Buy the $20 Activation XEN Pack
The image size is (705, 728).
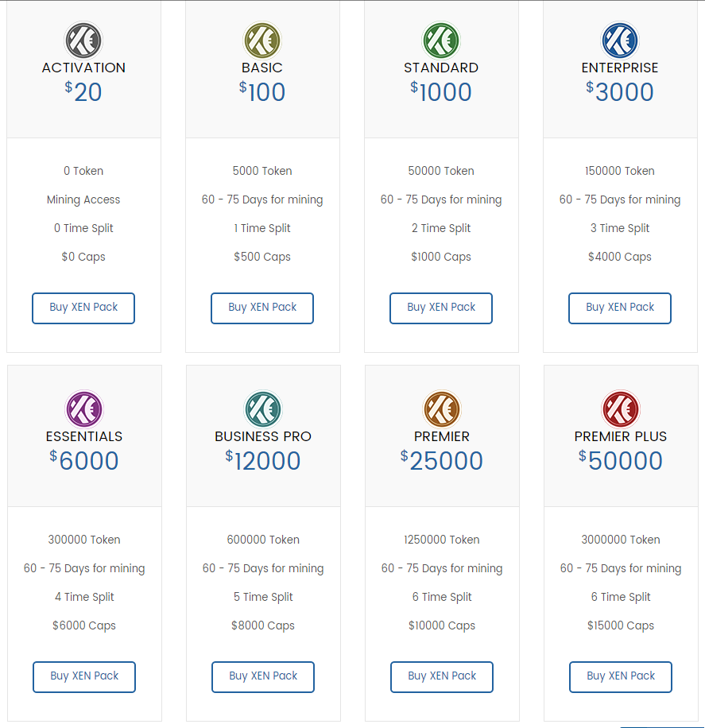coord(83,308)
